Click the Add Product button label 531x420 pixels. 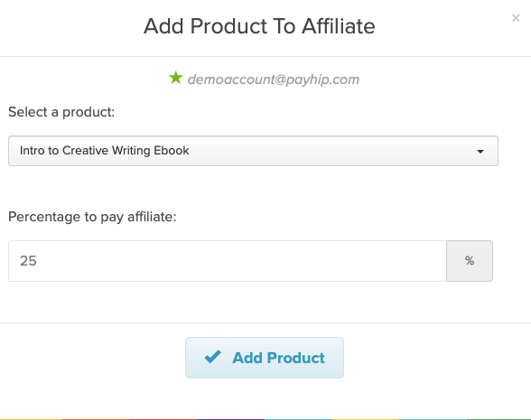point(278,358)
